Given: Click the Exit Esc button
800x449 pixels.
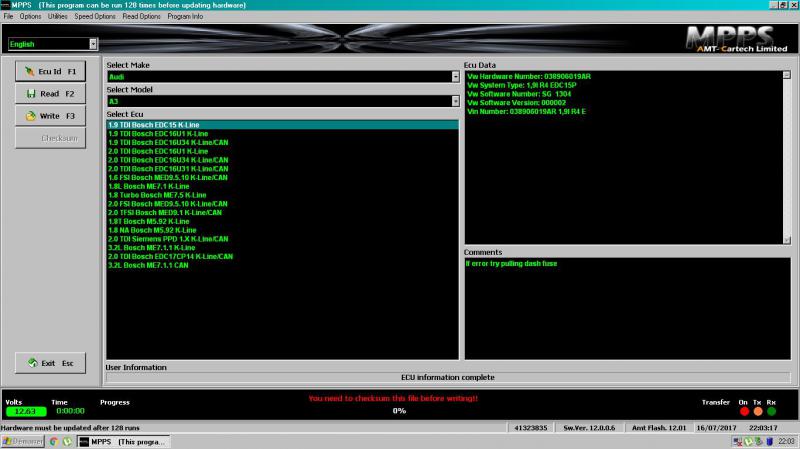Looking at the screenshot, I should coord(51,363).
